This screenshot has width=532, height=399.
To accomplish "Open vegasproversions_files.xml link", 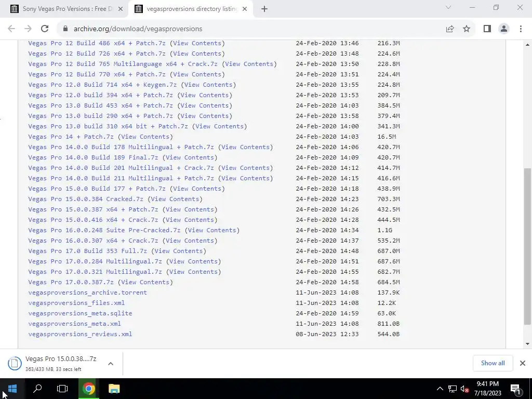I will 76,303.
